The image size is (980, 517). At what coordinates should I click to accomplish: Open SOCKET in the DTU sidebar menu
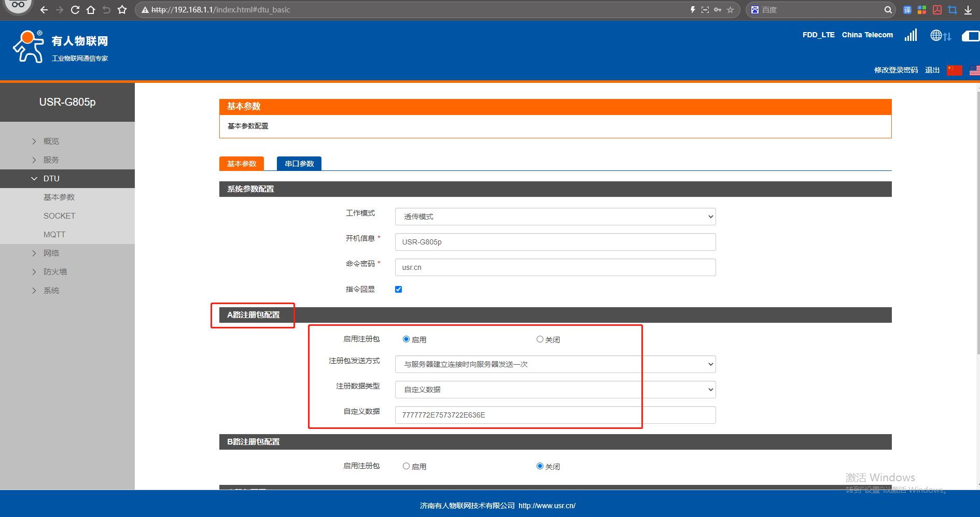(59, 216)
